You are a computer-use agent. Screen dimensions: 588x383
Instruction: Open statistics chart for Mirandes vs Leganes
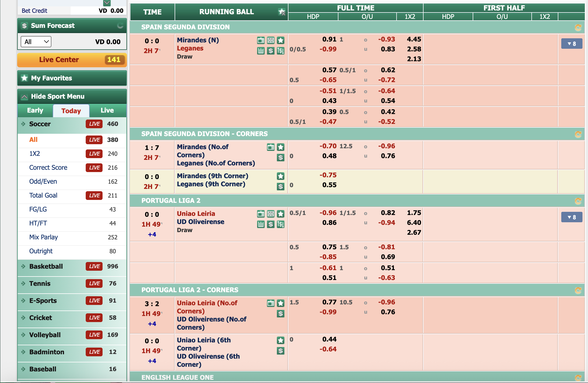point(261,51)
